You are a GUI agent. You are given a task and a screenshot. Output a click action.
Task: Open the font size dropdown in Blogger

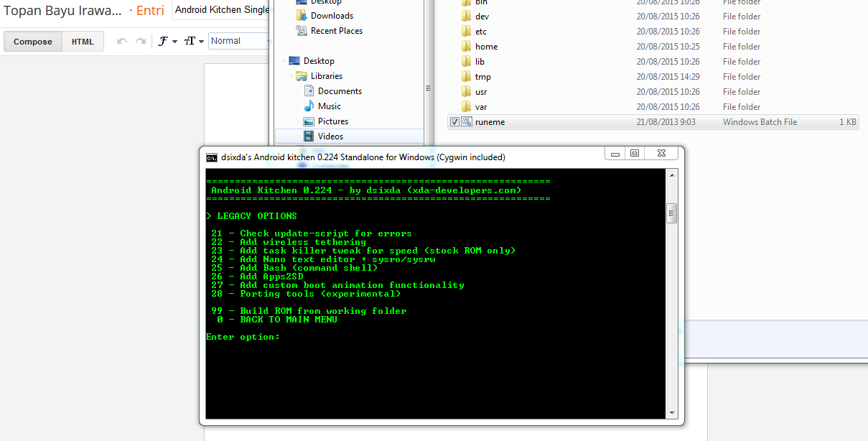point(194,42)
